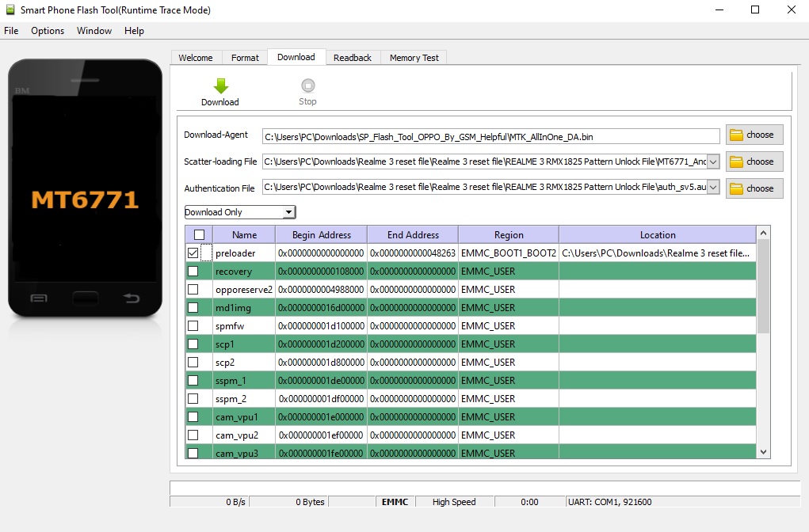Switch to the Readback tab
809x532 pixels.
pyautogui.click(x=353, y=58)
